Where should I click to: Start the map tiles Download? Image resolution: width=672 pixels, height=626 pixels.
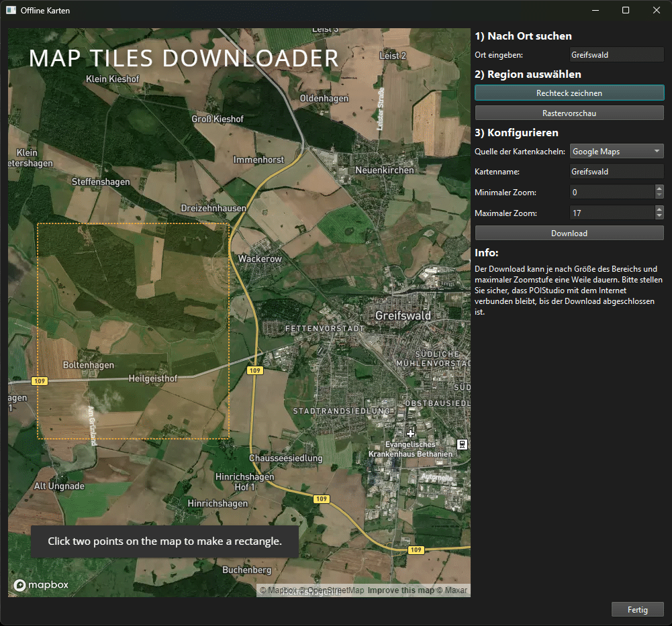[x=569, y=233]
